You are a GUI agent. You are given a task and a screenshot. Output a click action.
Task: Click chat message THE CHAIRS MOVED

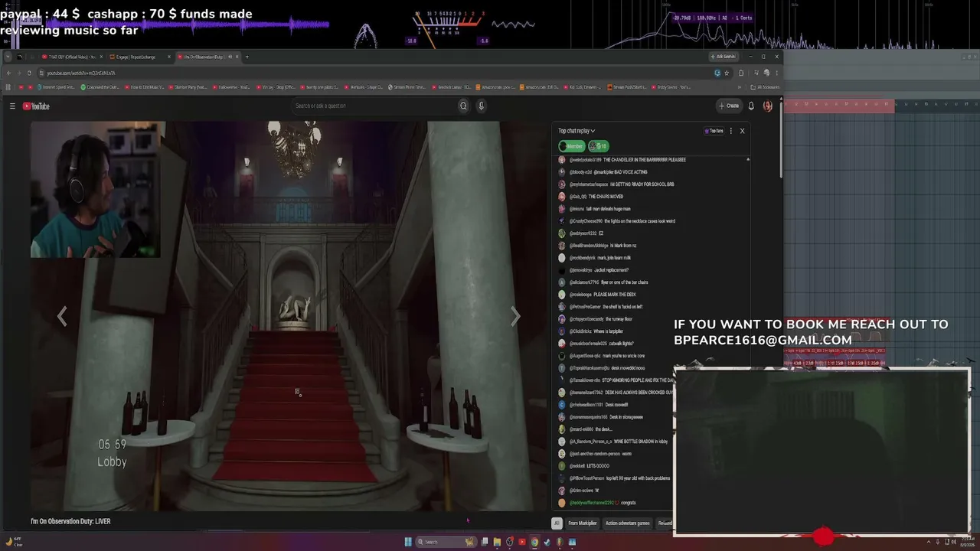coord(606,197)
